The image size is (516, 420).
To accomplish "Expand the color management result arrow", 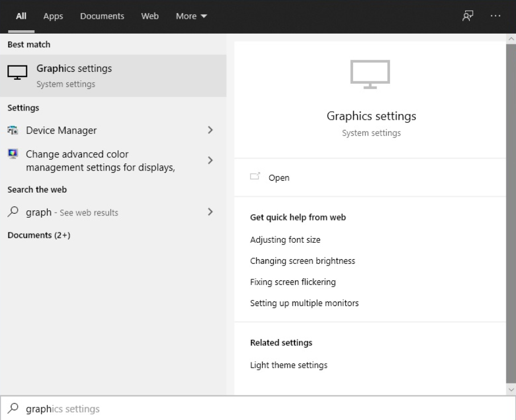I will pos(210,160).
